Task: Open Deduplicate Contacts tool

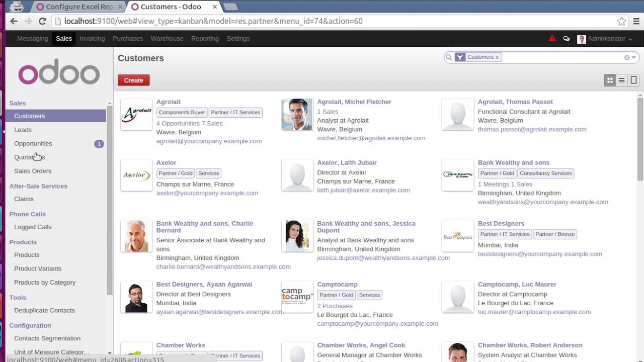Action: click(x=44, y=310)
